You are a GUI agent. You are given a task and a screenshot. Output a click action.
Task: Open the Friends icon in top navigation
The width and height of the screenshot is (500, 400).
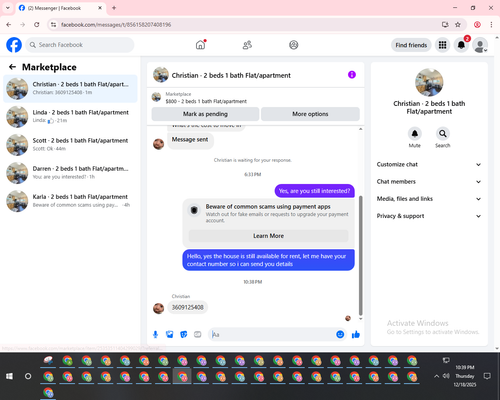[x=247, y=45]
